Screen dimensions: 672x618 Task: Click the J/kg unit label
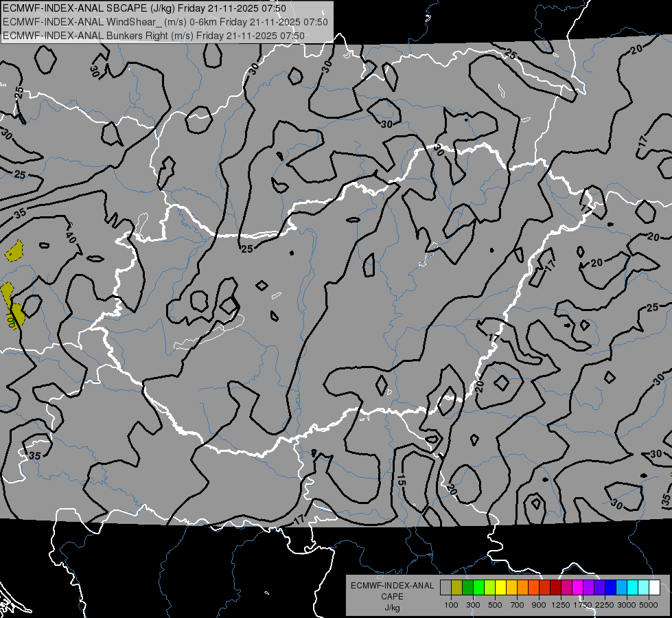(392, 608)
